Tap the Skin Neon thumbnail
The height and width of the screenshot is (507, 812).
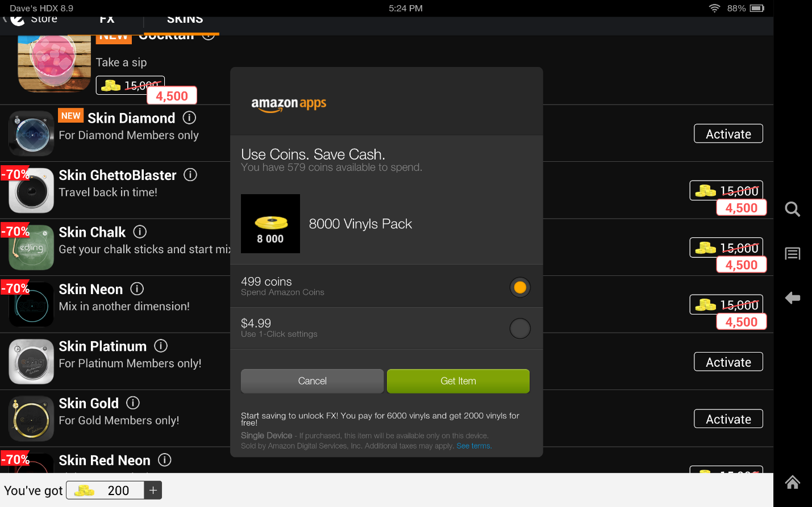(x=31, y=304)
